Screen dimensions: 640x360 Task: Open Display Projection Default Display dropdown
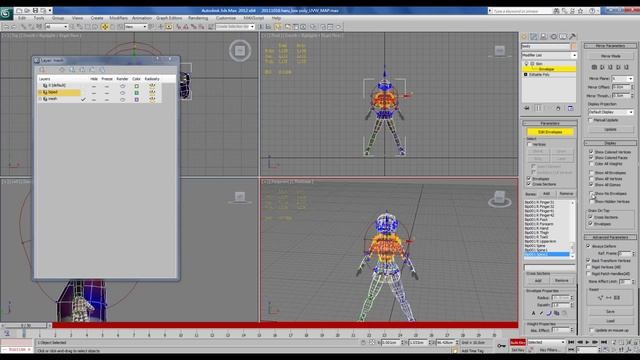click(x=611, y=112)
